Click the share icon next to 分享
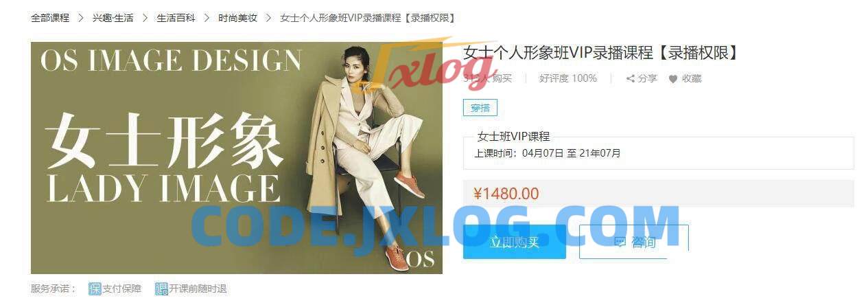Viewport: 868px width, 305px height. click(x=630, y=79)
